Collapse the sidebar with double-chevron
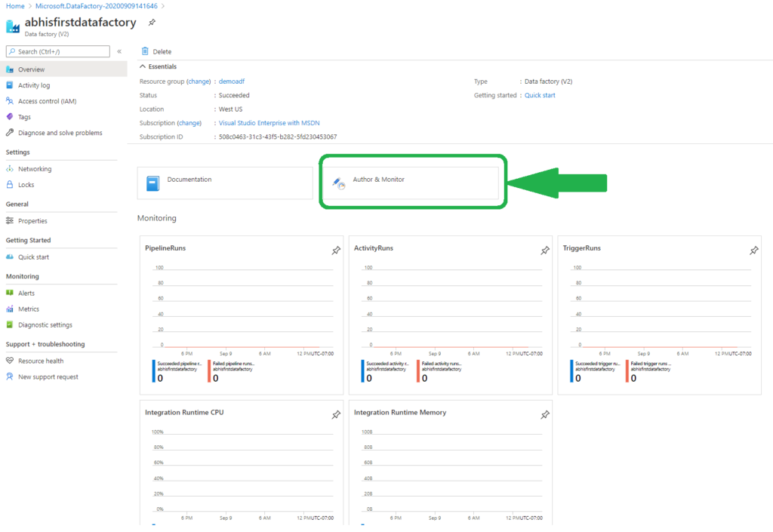The height and width of the screenshot is (532, 773). [x=119, y=51]
